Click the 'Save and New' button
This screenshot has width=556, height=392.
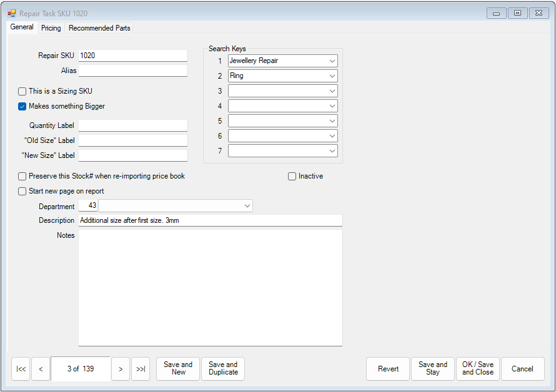[x=177, y=369]
